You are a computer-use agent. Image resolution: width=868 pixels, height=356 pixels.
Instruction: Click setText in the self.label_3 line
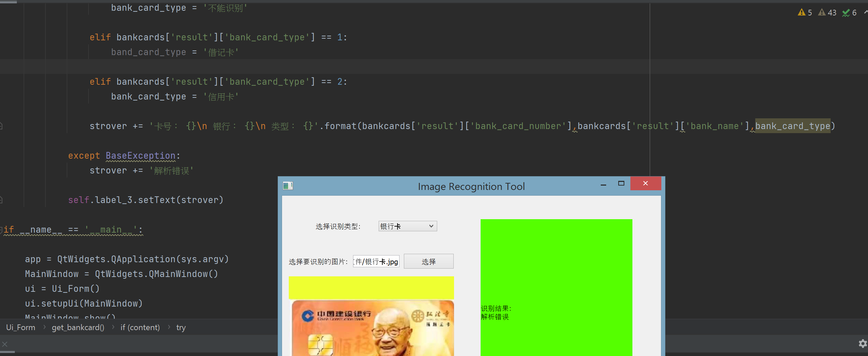[x=157, y=200]
